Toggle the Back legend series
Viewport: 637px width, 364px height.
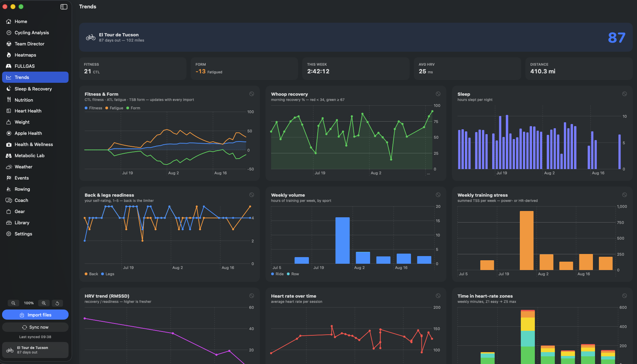pyautogui.click(x=91, y=274)
